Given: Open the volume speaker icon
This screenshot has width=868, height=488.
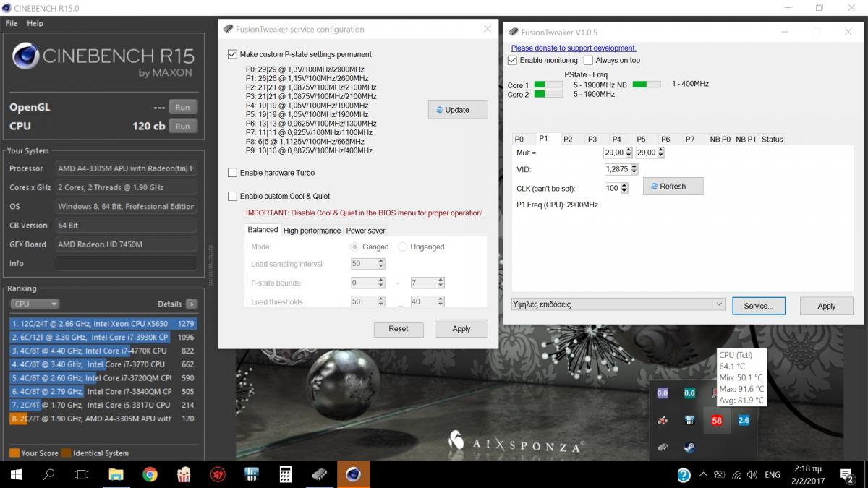Looking at the screenshot, I should click(x=752, y=475).
